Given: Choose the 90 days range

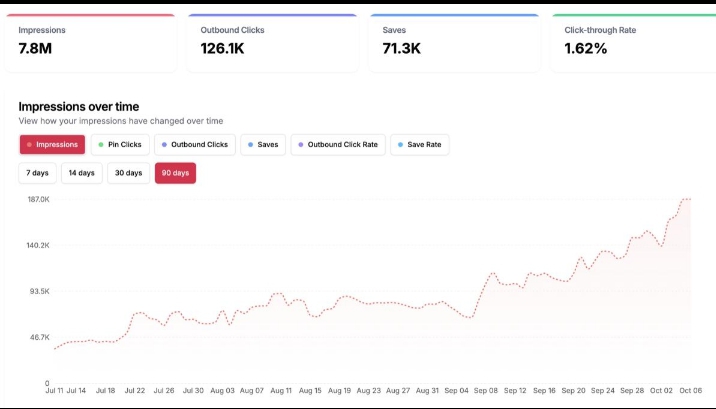Looking at the screenshot, I should pos(175,173).
